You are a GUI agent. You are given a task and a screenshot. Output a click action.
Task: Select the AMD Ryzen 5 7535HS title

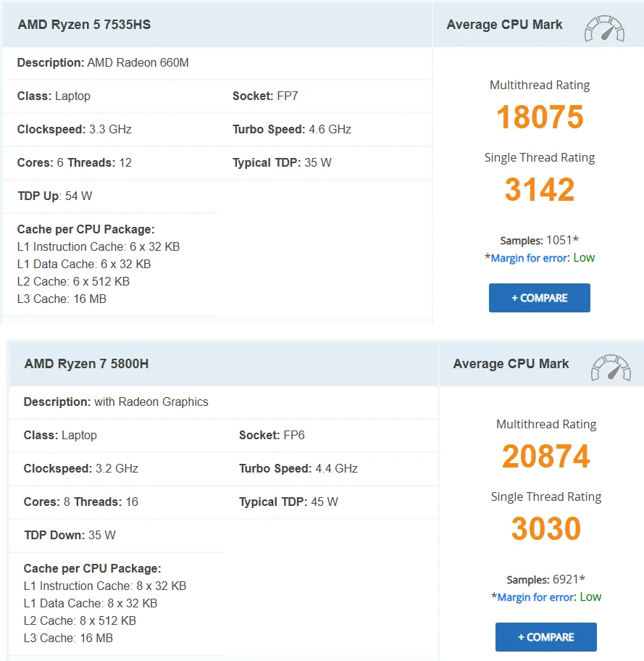(84, 25)
